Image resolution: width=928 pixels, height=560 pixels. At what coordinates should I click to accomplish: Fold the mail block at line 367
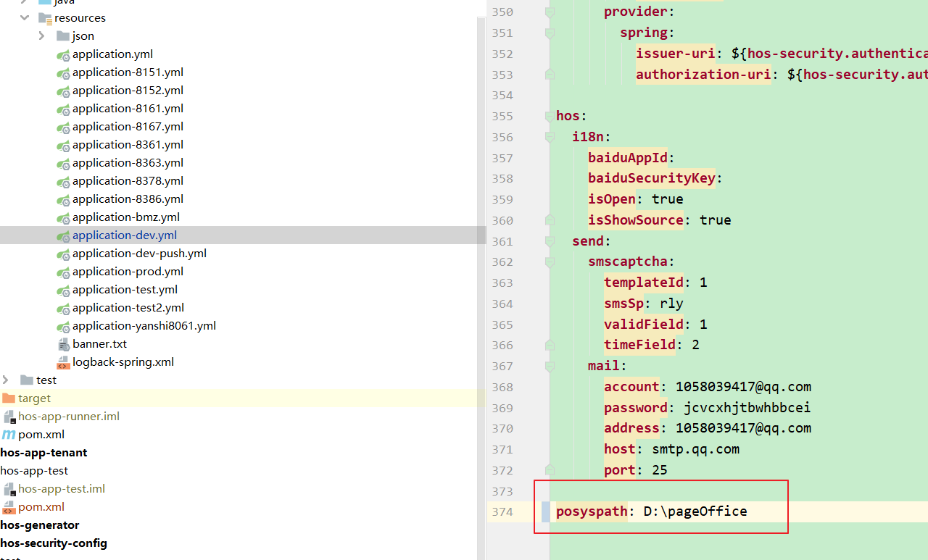[x=550, y=366]
